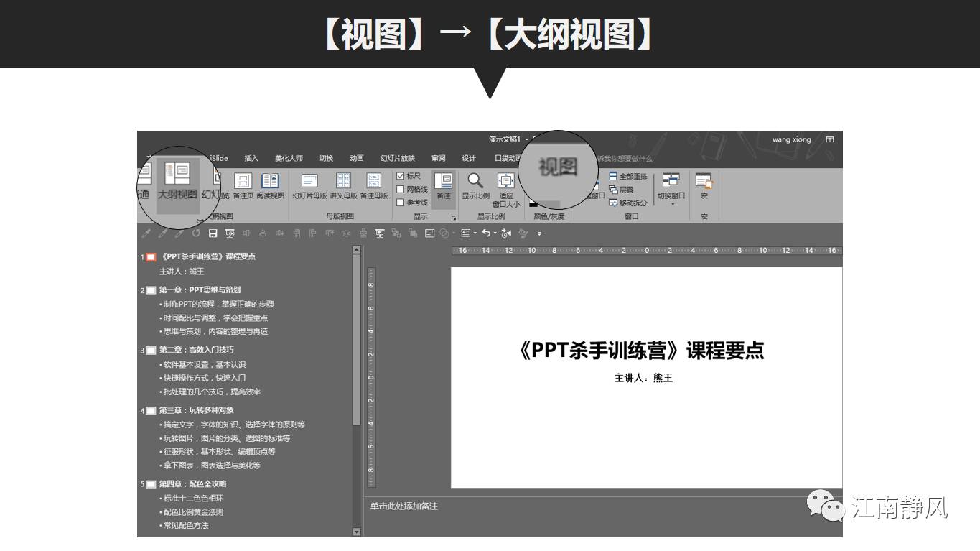Open the 备注页 notes page view
Image resolution: width=980 pixels, height=551 pixels.
click(243, 186)
